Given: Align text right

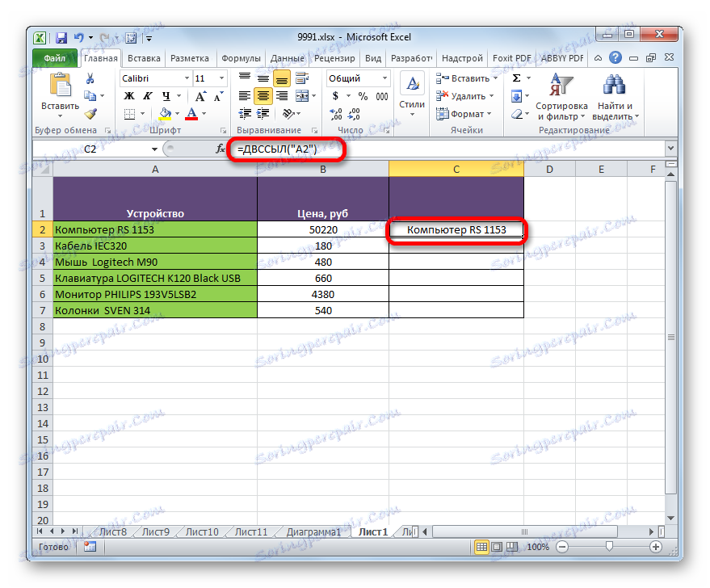Looking at the screenshot, I should (282, 96).
